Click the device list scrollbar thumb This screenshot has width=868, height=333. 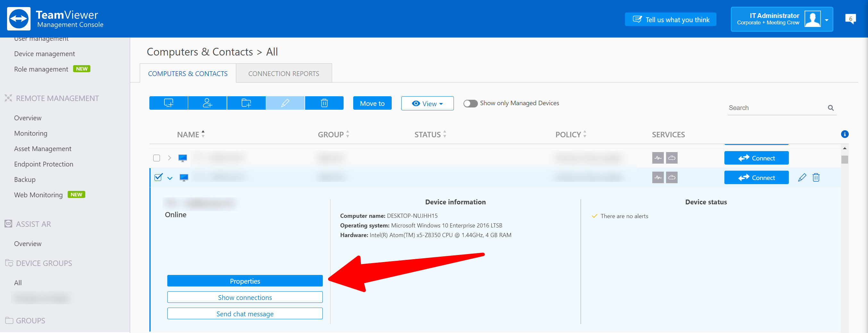844,159
